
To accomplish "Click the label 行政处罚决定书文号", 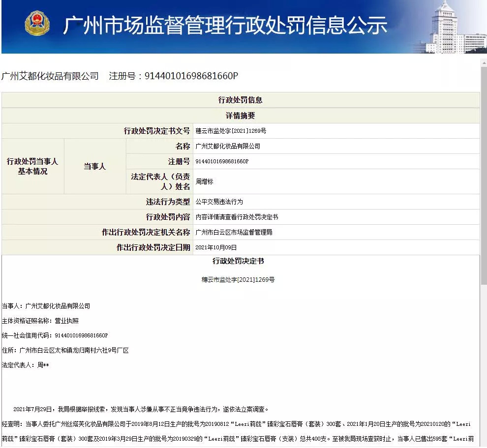I will point(156,131).
